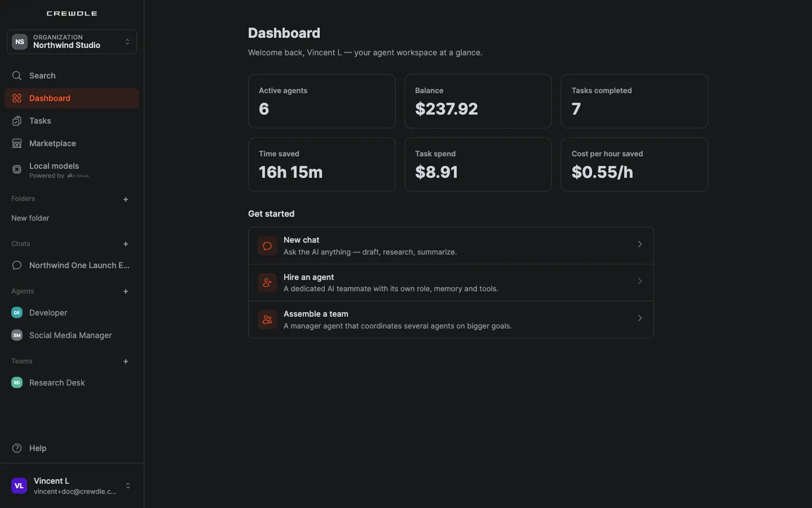The height and width of the screenshot is (508, 812).
Task: Select the New folder entry
Action: (x=72, y=218)
